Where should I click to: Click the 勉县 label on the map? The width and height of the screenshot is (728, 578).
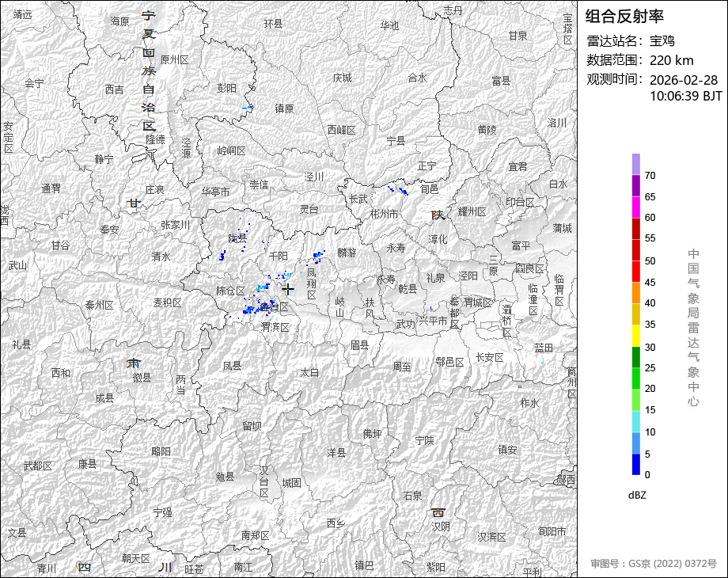coord(225,477)
